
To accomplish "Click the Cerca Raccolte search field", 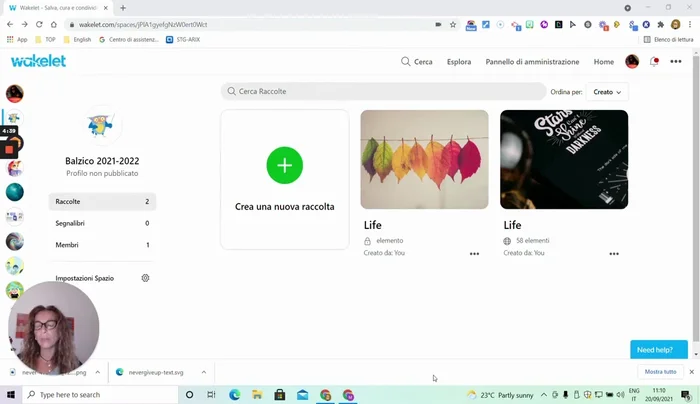I will (384, 91).
